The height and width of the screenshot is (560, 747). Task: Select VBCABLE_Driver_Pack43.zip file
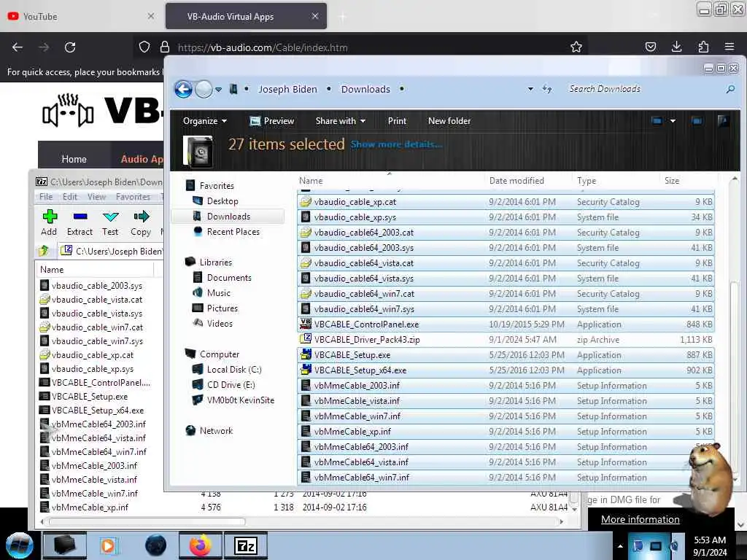(x=506, y=340)
